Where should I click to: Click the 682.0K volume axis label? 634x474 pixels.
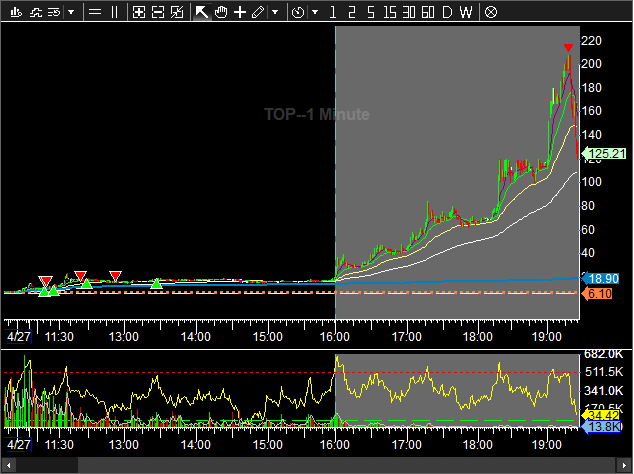(603, 354)
